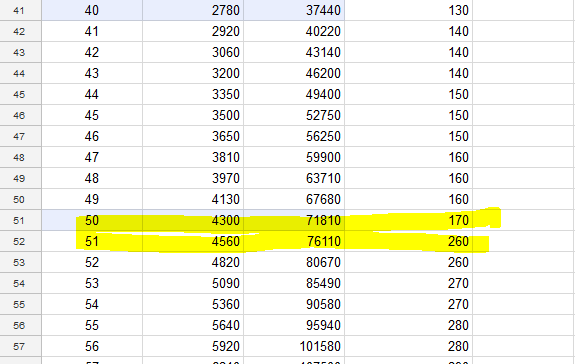Click cell containing 5920
Viewport: 575px width, 364px height.
pyautogui.click(x=193, y=346)
